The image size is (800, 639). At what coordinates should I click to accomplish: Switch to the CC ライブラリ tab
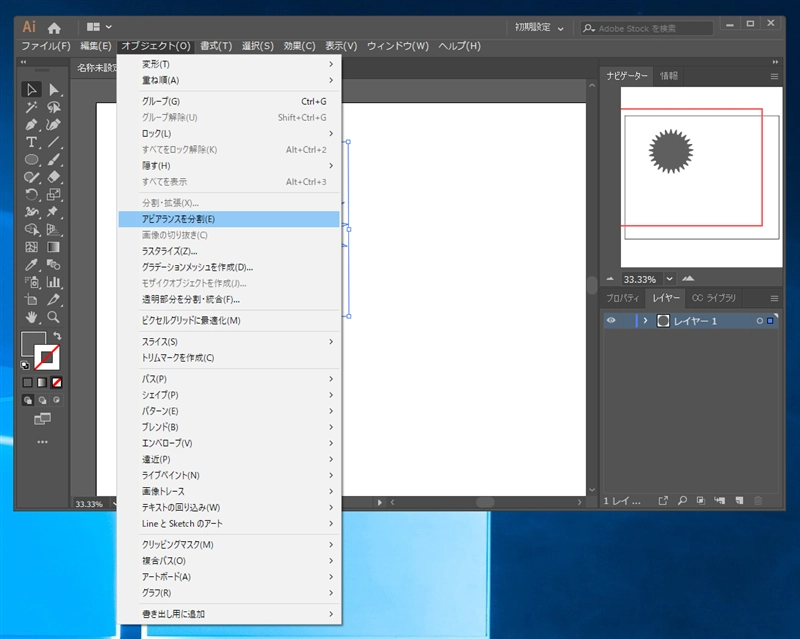point(714,298)
